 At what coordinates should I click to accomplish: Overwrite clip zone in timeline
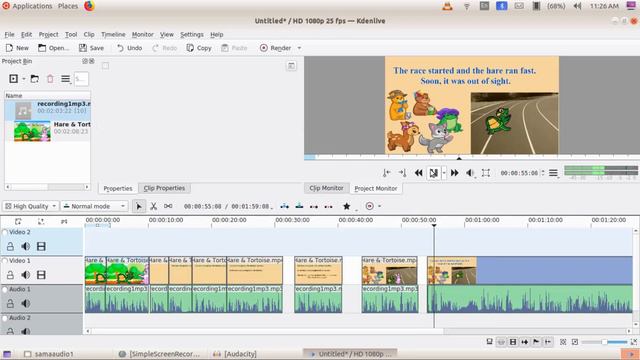(299, 206)
